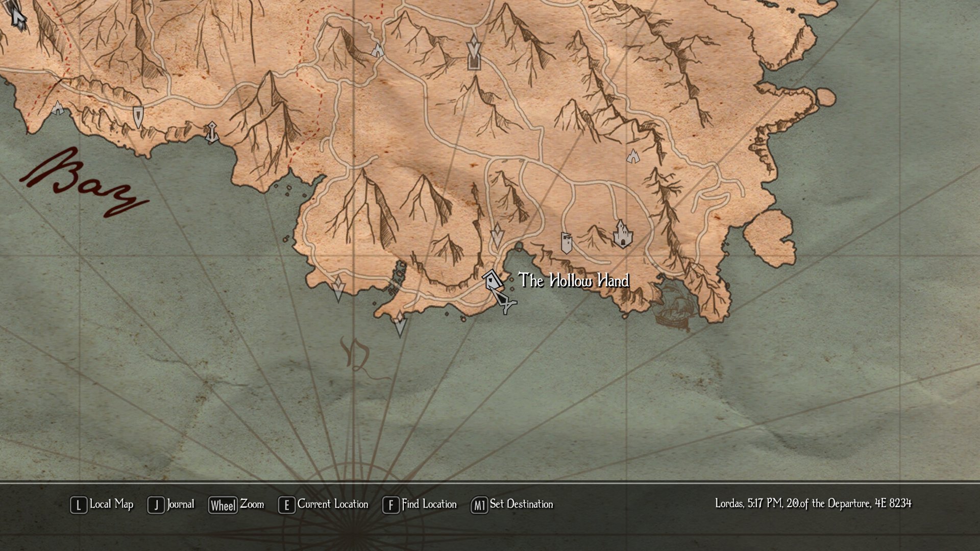
Task: Select the shield-shaped marker near the bay coast
Action: click(x=138, y=116)
